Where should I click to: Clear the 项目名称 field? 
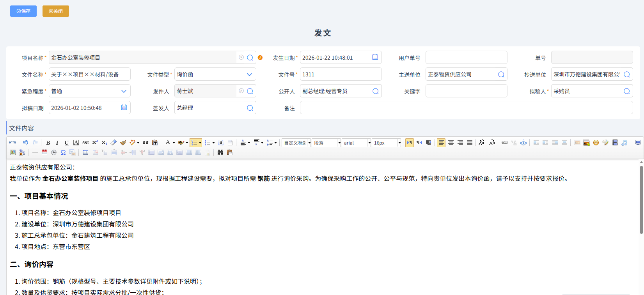click(x=241, y=57)
